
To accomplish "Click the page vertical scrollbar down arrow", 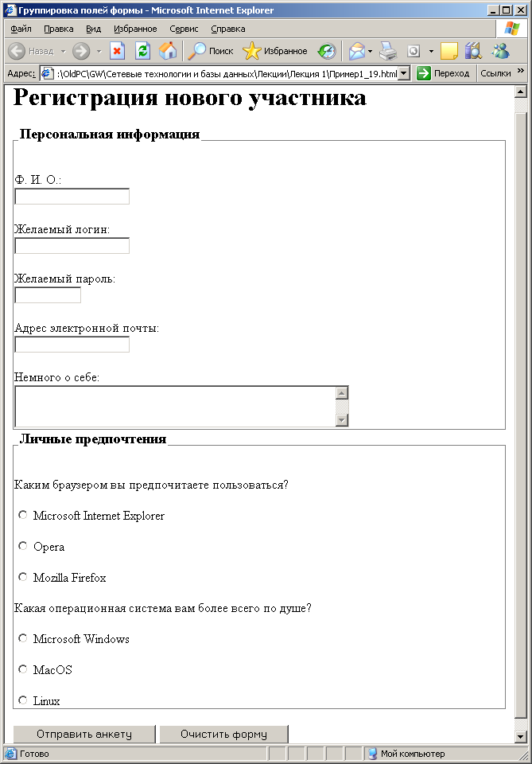I will (520, 736).
